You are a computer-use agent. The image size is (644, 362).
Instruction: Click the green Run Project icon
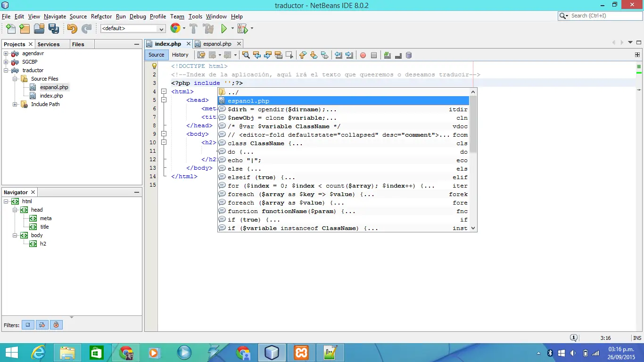click(224, 29)
